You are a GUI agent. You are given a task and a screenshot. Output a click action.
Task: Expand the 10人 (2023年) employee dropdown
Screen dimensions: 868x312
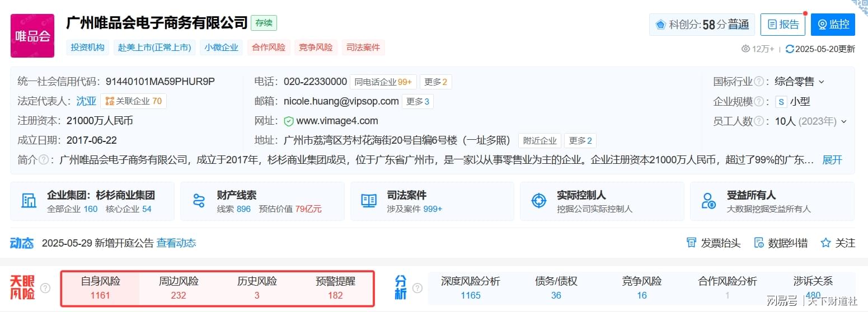(810, 121)
